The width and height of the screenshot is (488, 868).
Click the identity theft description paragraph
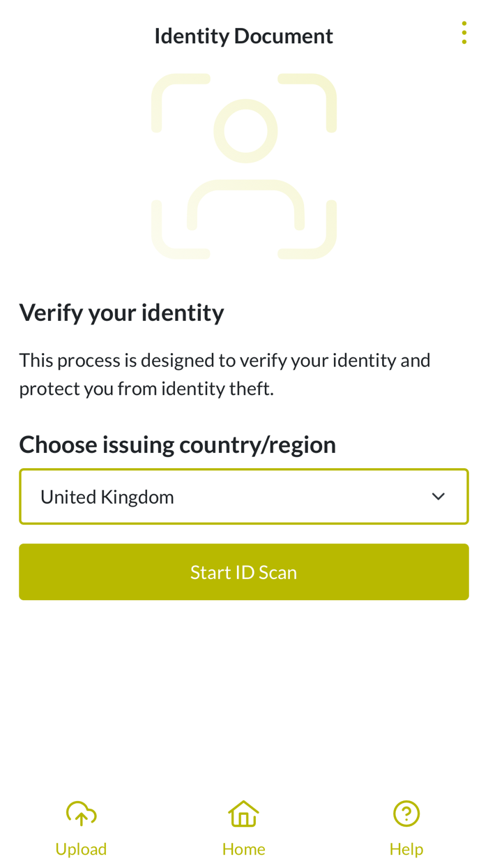point(224,374)
